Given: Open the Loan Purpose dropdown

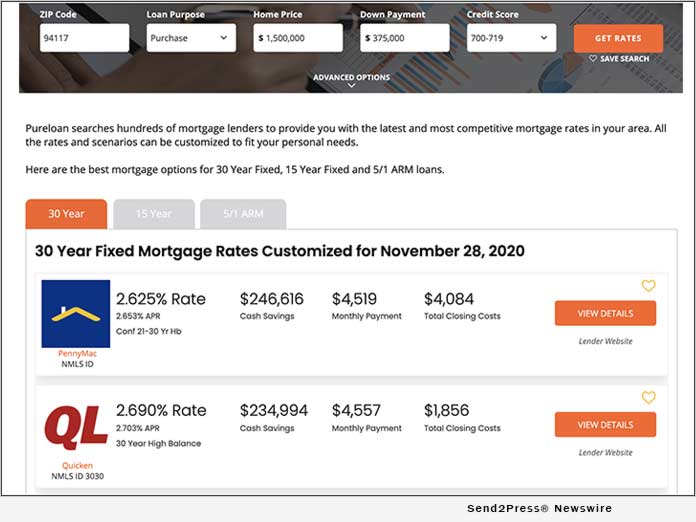Looking at the screenshot, I should click(190, 38).
